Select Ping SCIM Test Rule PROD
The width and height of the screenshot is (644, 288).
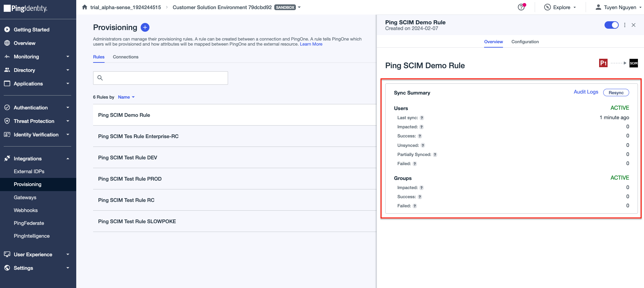[235, 179]
